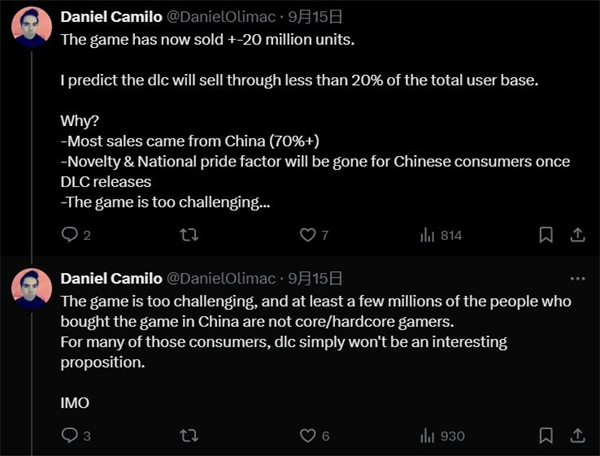Reply to the first tweet

click(x=69, y=235)
